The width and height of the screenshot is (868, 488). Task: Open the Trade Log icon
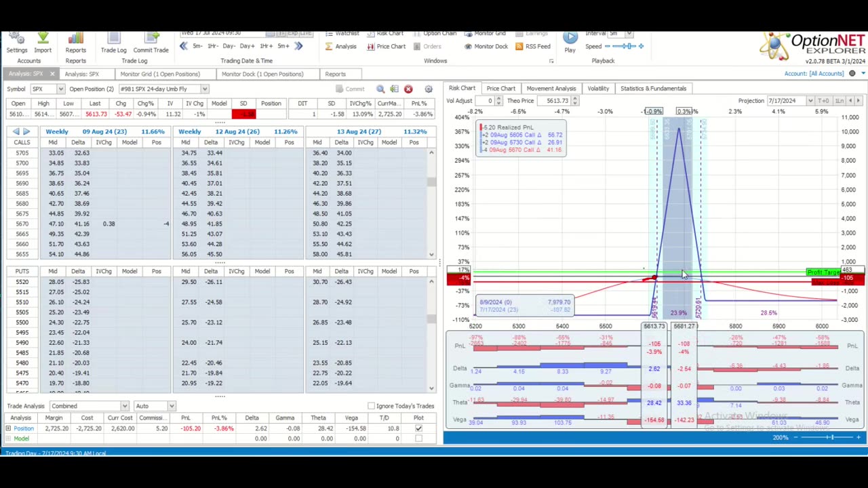[x=113, y=42]
